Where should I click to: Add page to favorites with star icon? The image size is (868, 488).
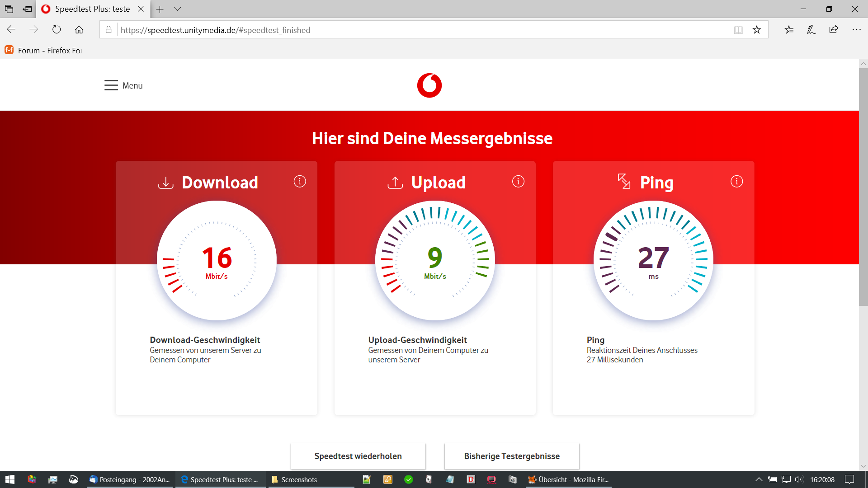point(757,30)
